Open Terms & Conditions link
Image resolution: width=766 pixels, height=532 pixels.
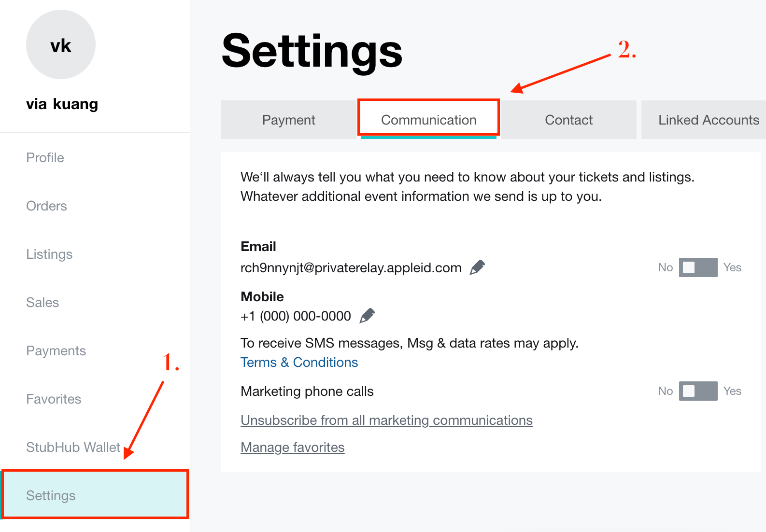[x=299, y=363]
